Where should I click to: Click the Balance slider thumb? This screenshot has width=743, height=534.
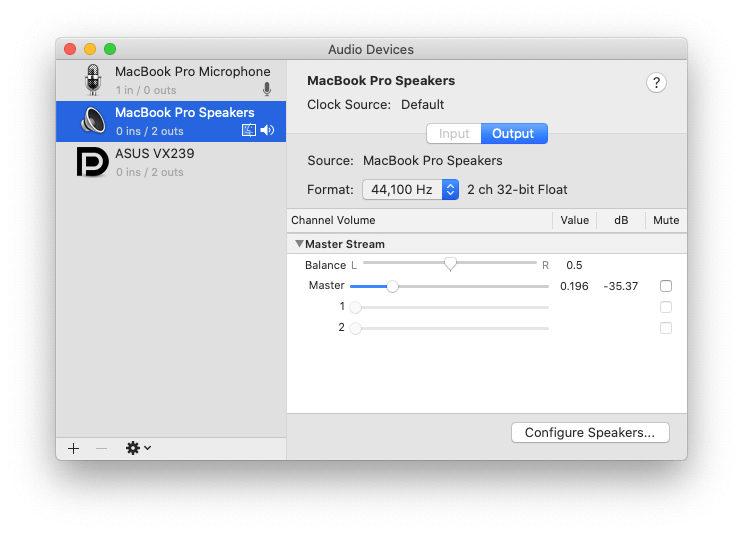tap(450, 264)
